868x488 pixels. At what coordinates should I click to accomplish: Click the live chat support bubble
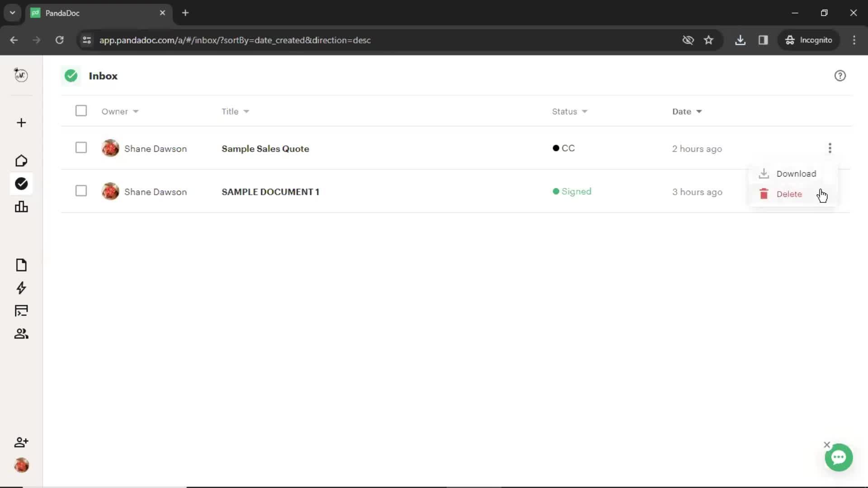point(839,458)
